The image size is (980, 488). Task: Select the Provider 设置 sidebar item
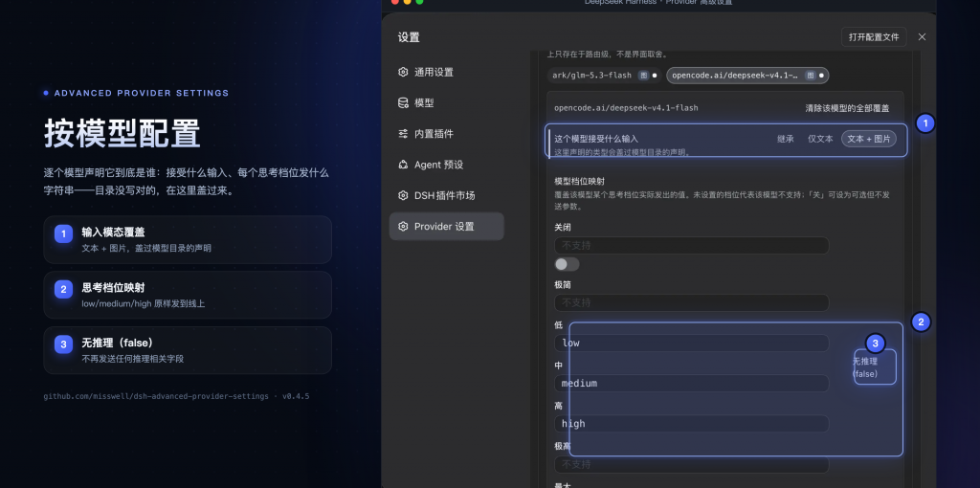(x=446, y=226)
